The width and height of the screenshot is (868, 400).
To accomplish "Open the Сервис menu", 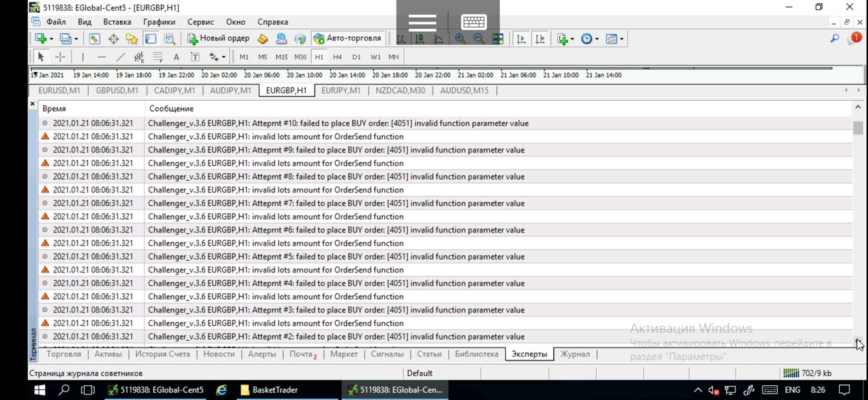I will coord(201,22).
